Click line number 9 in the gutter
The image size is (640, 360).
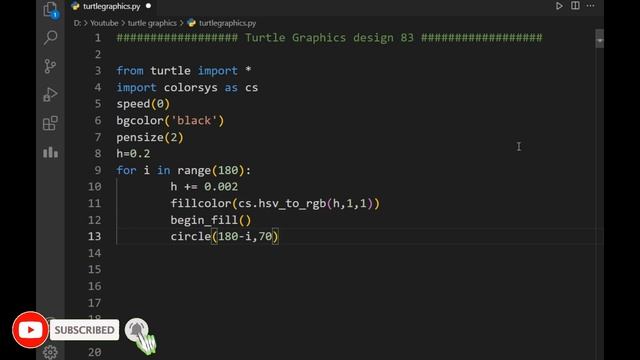tap(98, 170)
